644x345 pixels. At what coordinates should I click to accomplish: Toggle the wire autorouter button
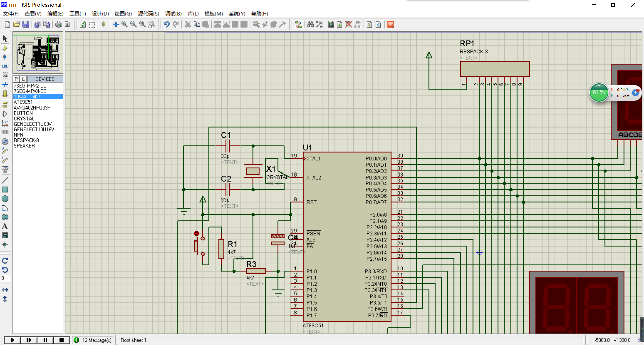click(x=298, y=24)
